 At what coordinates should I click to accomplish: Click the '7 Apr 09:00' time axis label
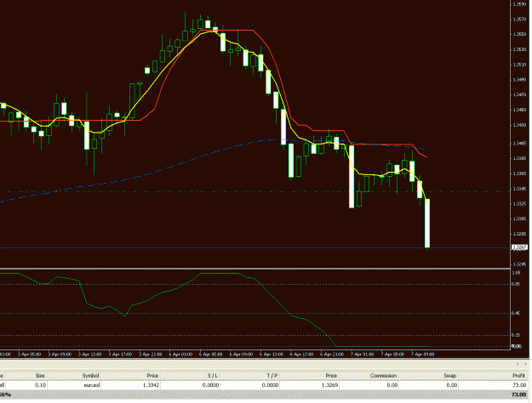pyautogui.click(x=423, y=355)
